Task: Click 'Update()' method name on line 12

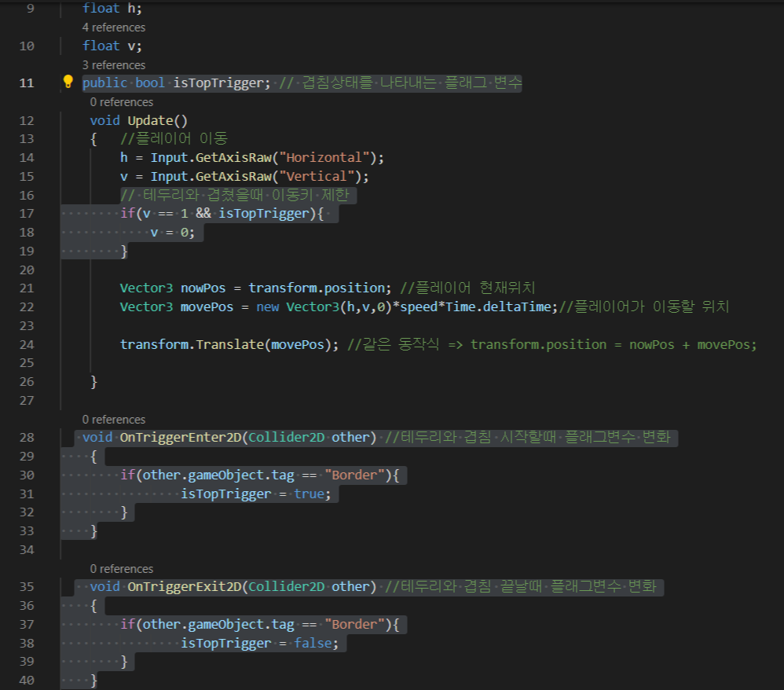Action: click(x=157, y=120)
